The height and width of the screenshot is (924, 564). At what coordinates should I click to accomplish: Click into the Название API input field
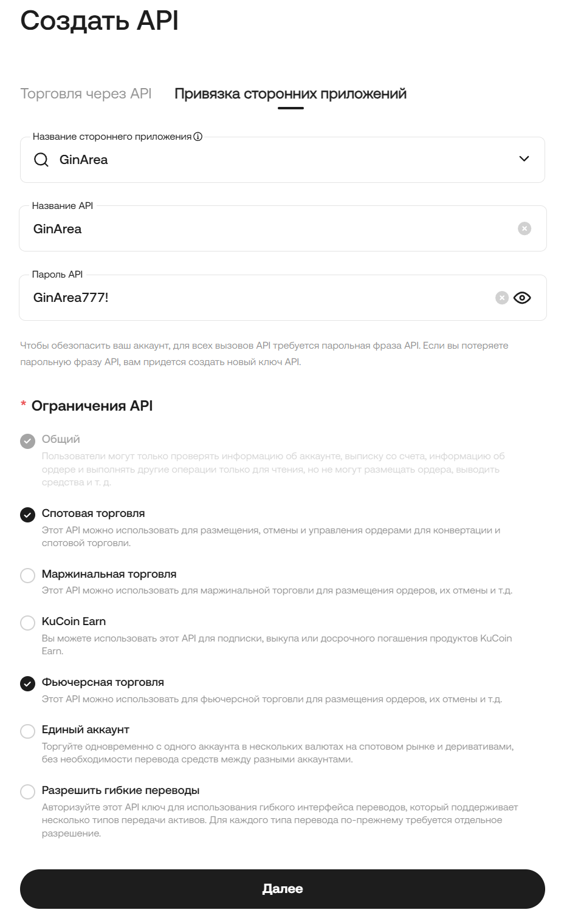[x=267, y=228]
